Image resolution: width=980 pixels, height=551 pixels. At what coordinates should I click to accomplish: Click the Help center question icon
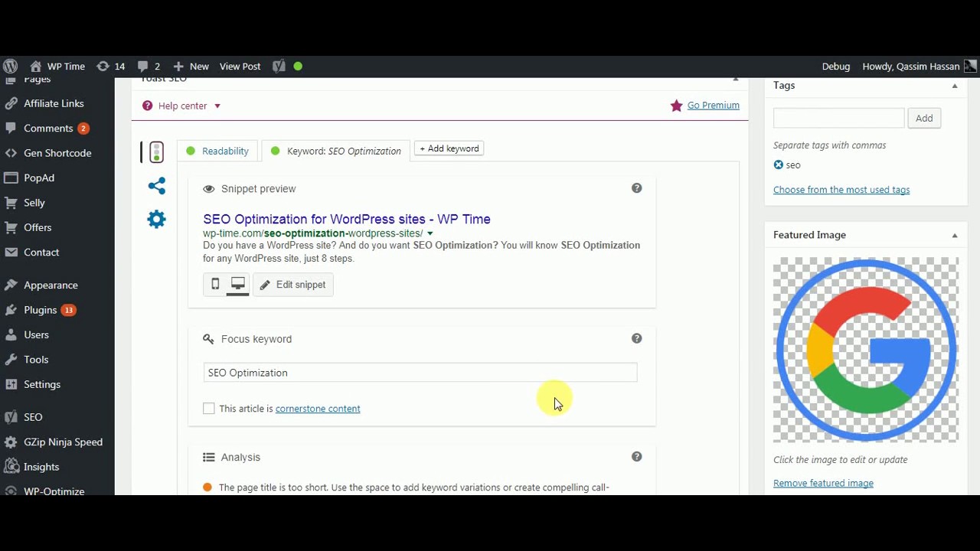point(148,106)
